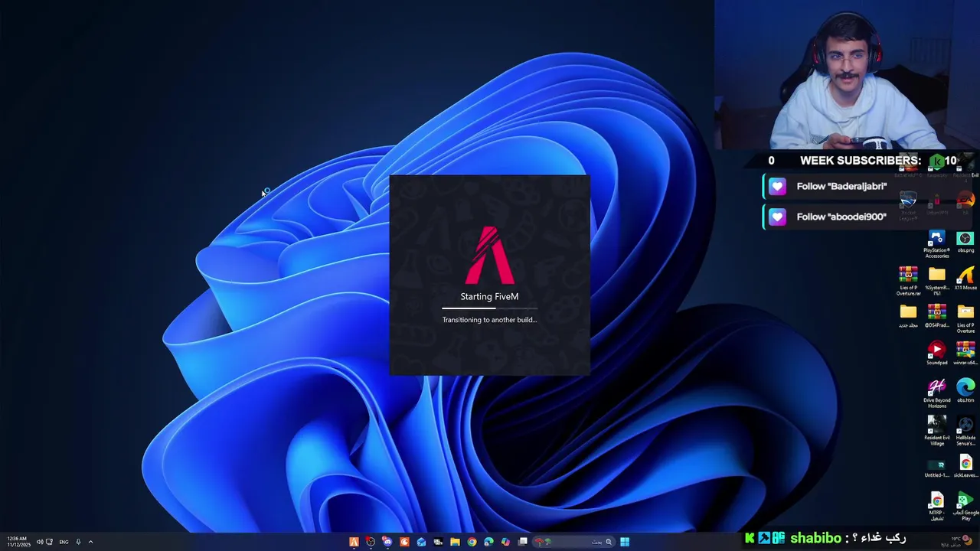The width and height of the screenshot is (980, 551).
Task: Select the %SystemR... folder on the desktop
Action: (937, 281)
